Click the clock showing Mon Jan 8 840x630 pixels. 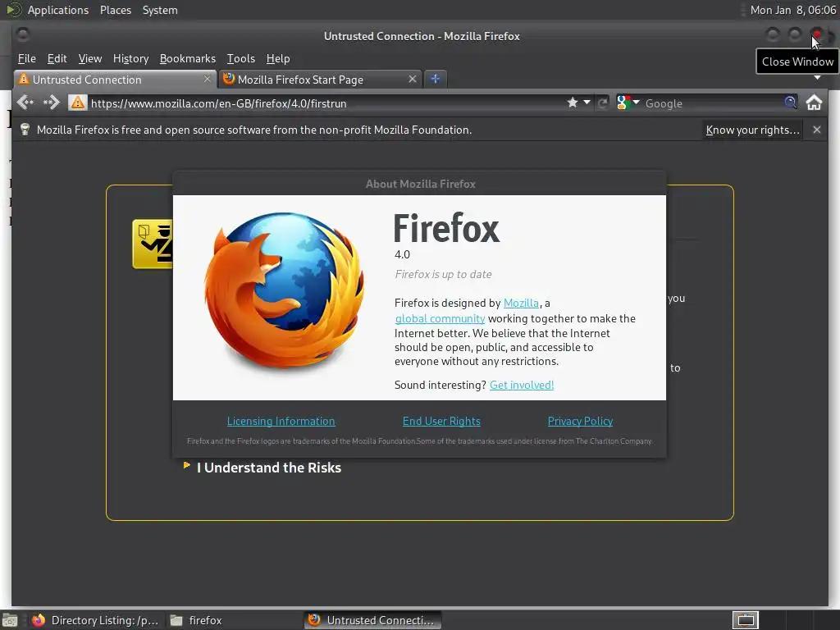pyautogui.click(x=793, y=10)
